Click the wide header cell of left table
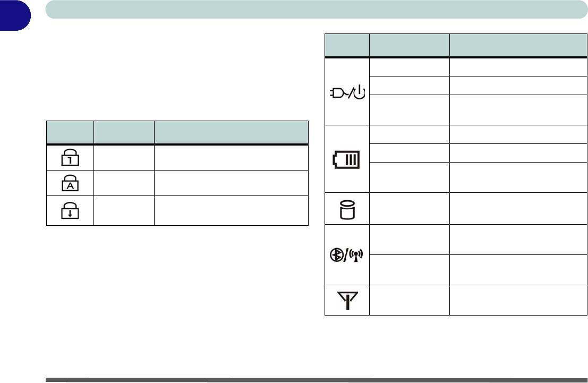 tap(231, 132)
